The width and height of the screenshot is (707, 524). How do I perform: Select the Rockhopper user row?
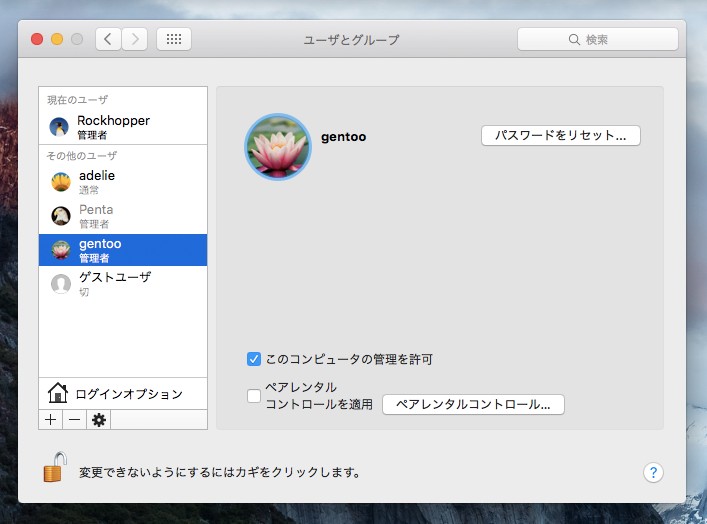(123, 126)
